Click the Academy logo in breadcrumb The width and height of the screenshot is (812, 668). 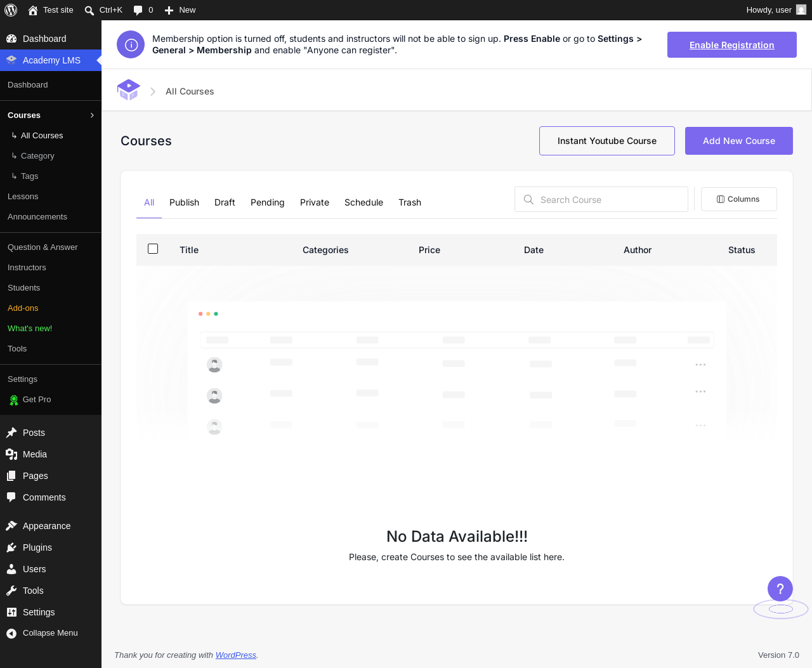[x=128, y=90]
